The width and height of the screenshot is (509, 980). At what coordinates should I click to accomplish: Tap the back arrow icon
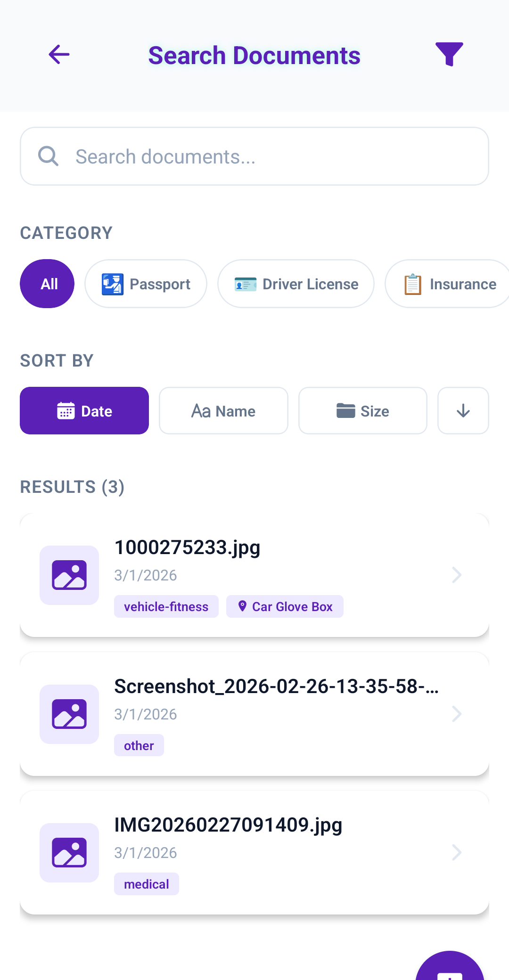[59, 55]
